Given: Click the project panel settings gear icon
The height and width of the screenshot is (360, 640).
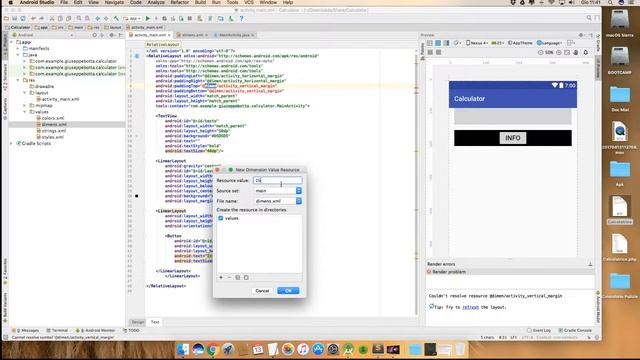Looking at the screenshot, I should [111, 35].
